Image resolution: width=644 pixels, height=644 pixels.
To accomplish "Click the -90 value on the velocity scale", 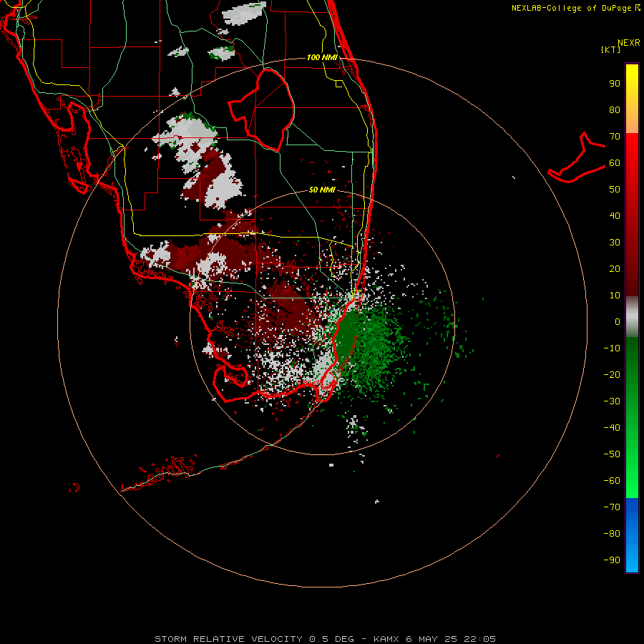I will pos(612,560).
